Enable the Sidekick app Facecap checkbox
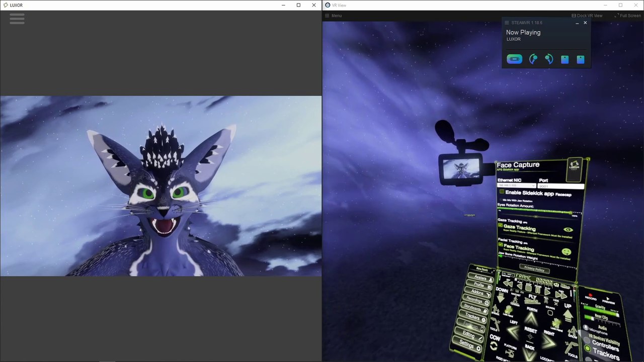 [502, 192]
